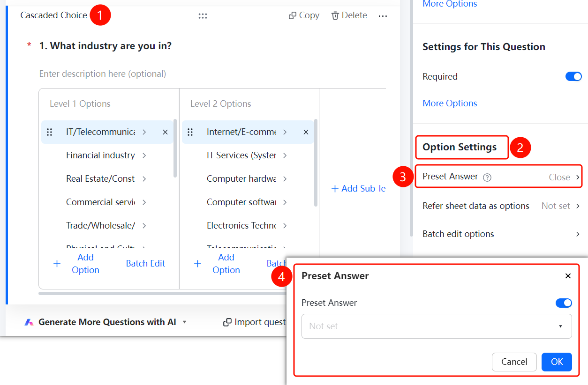Click the question title 'What industry are you in?'
This screenshot has height=385, width=588.
[x=111, y=46]
